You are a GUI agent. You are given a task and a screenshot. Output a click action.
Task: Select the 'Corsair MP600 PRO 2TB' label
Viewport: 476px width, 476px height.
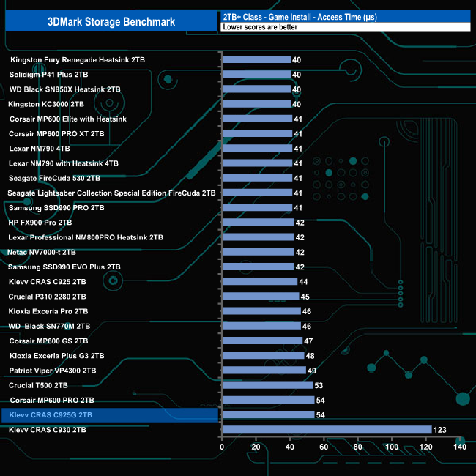(x=52, y=400)
